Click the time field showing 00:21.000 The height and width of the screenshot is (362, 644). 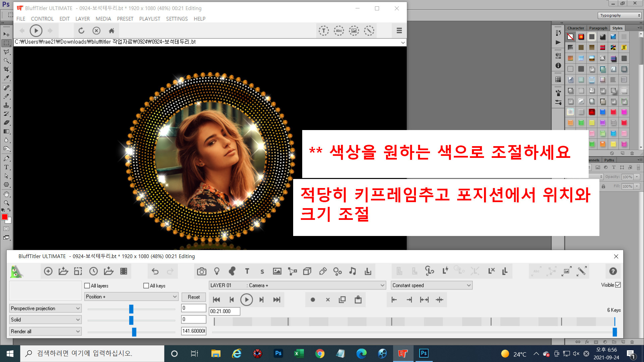[224, 311]
